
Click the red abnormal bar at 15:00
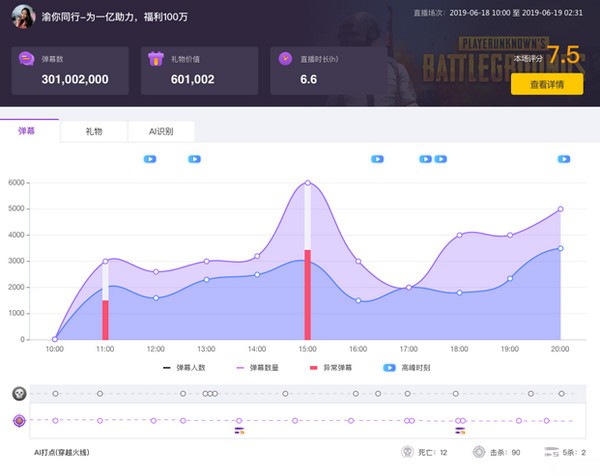[x=307, y=295]
